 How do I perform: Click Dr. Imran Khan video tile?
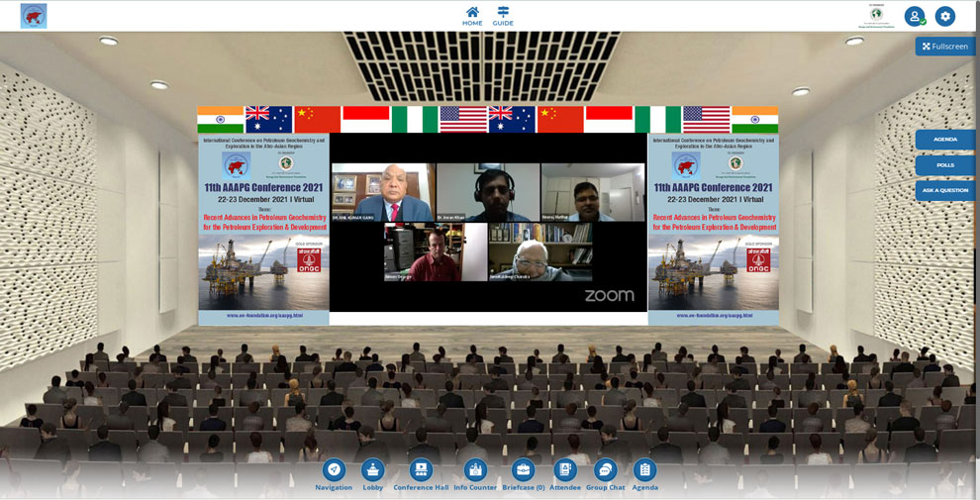click(488, 192)
